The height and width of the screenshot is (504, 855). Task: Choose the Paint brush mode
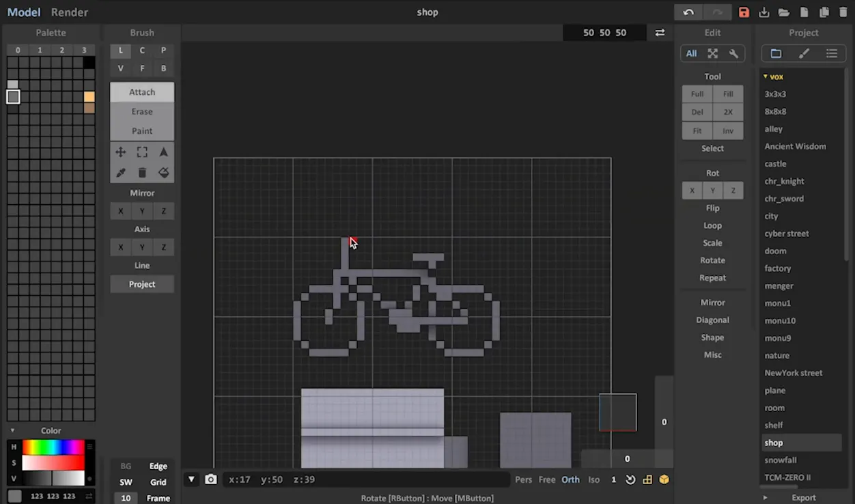click(142, 130)
